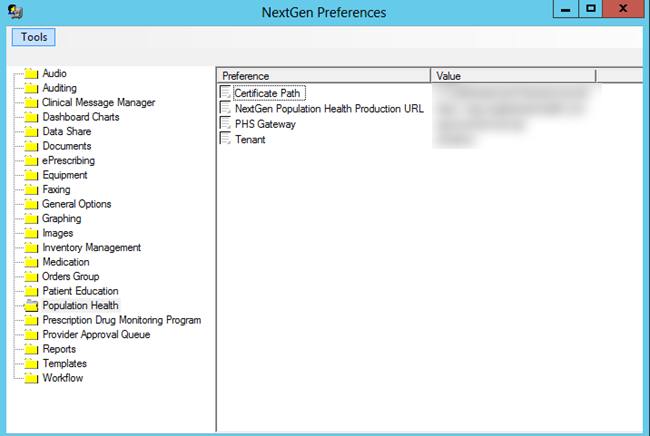The image size is (650, 436).
Task: Select the Medication category
Action: [66, 262]
